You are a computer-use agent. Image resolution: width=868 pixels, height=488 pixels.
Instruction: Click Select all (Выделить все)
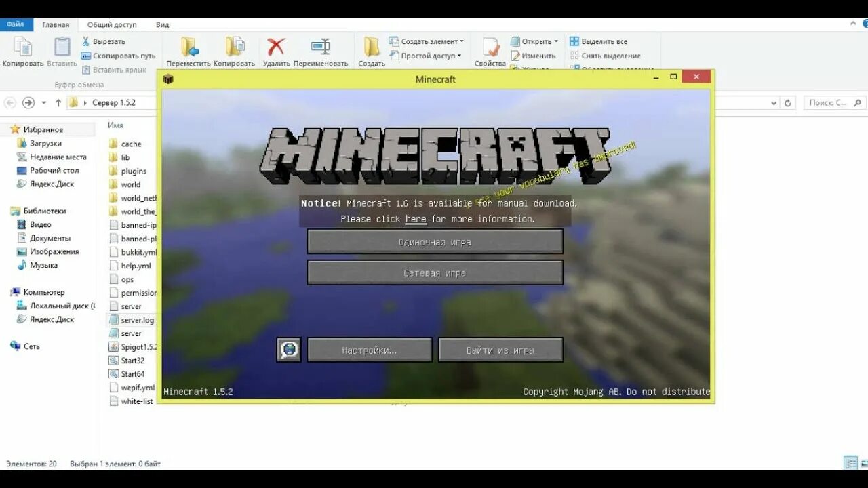coord(598,41)
